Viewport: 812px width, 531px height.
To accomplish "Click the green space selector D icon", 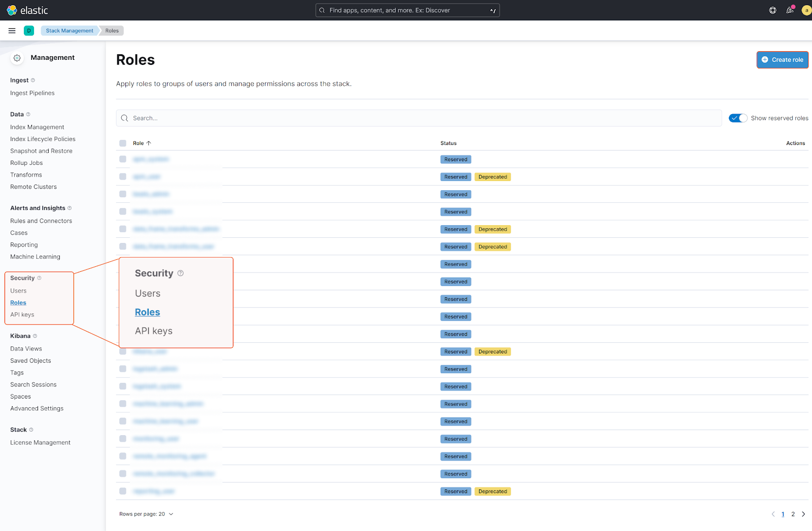I will [x=29, y=31].
